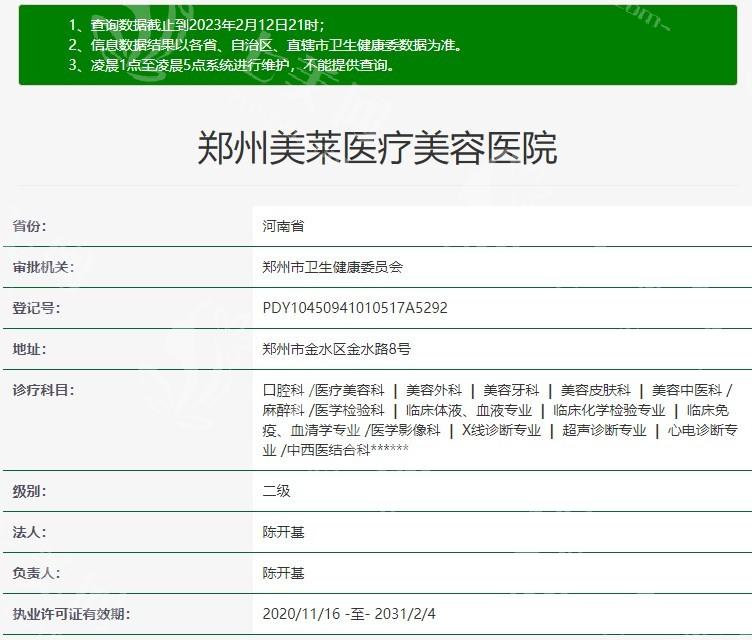The image size is (752, 640).
Task: Select validity dates 2020/11/16 -至- 2031/2/4
Action: pyautogui.click(x=349, y=614)
